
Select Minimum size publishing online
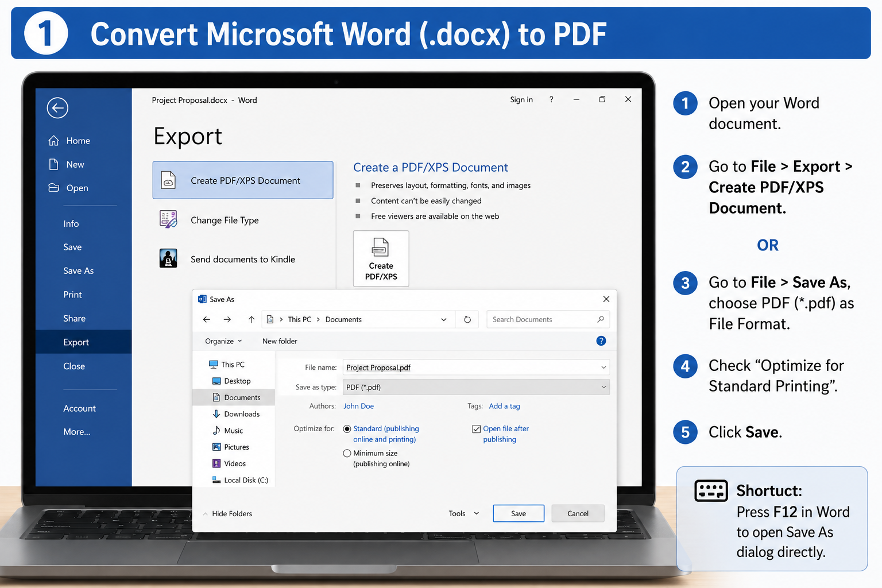pyautogui.click(x=347, y=453)
